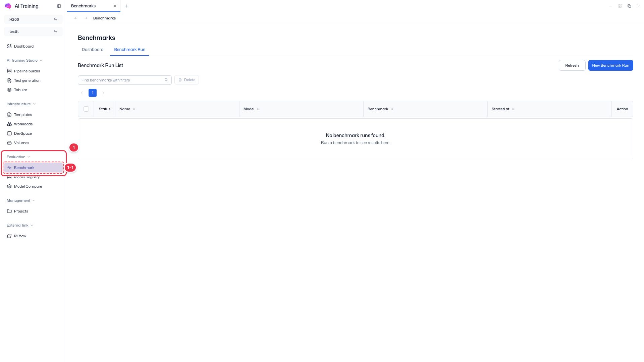Switch the testtt project selector
The width and height of the screenshot is (644, 362).
click(33, 32)
